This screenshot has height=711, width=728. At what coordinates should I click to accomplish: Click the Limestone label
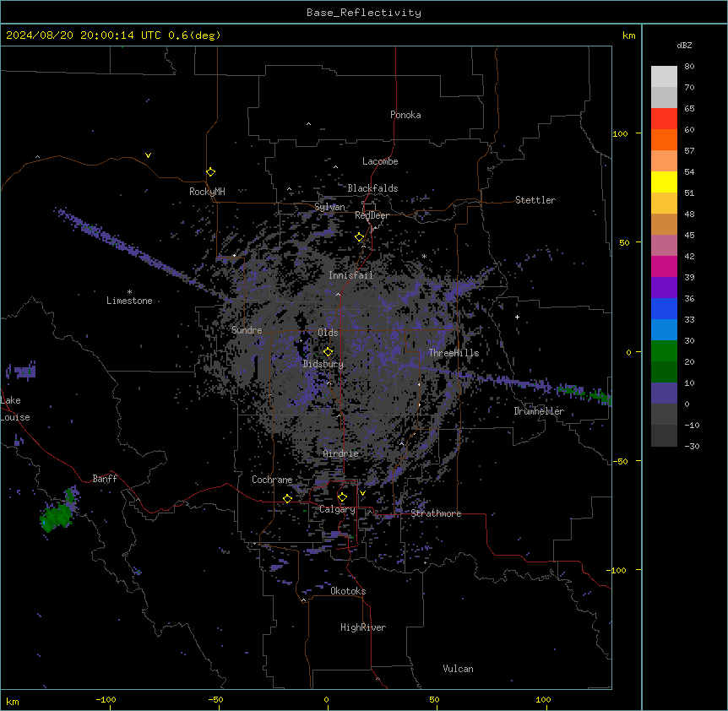129,301
